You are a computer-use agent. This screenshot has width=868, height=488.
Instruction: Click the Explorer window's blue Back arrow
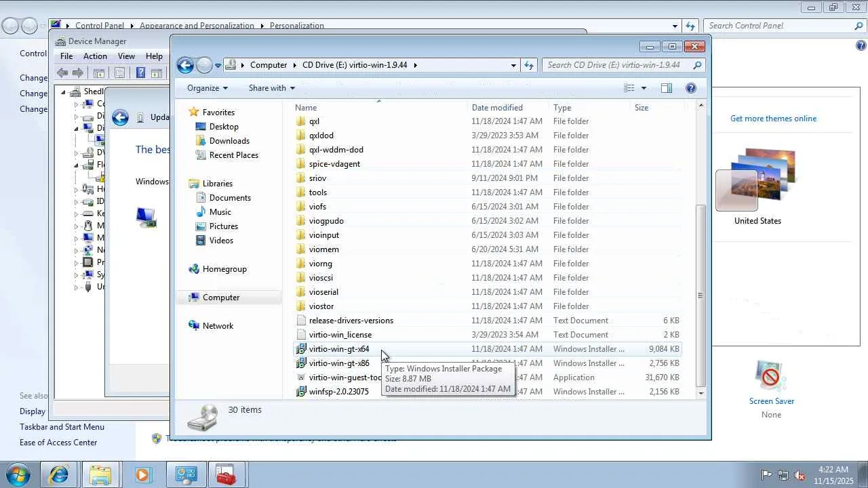pyautogui.click(x=185, y=65)
